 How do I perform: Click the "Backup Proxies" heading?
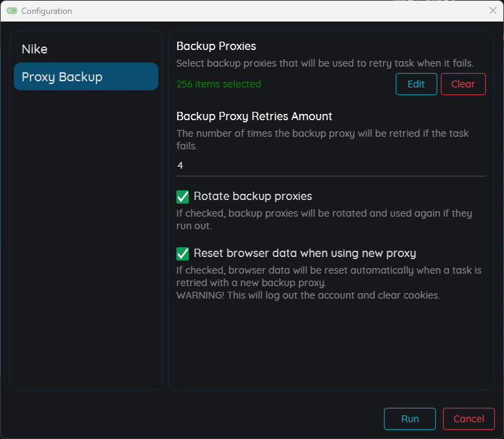216,47
